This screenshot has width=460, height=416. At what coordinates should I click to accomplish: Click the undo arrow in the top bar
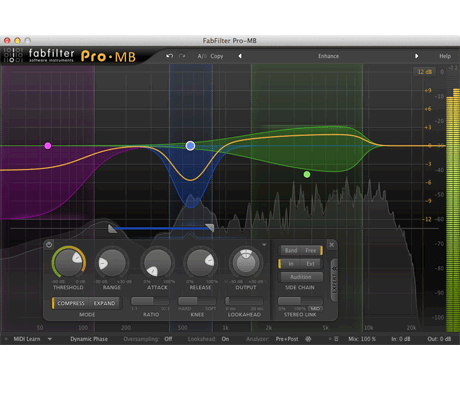tap(170, 56)
